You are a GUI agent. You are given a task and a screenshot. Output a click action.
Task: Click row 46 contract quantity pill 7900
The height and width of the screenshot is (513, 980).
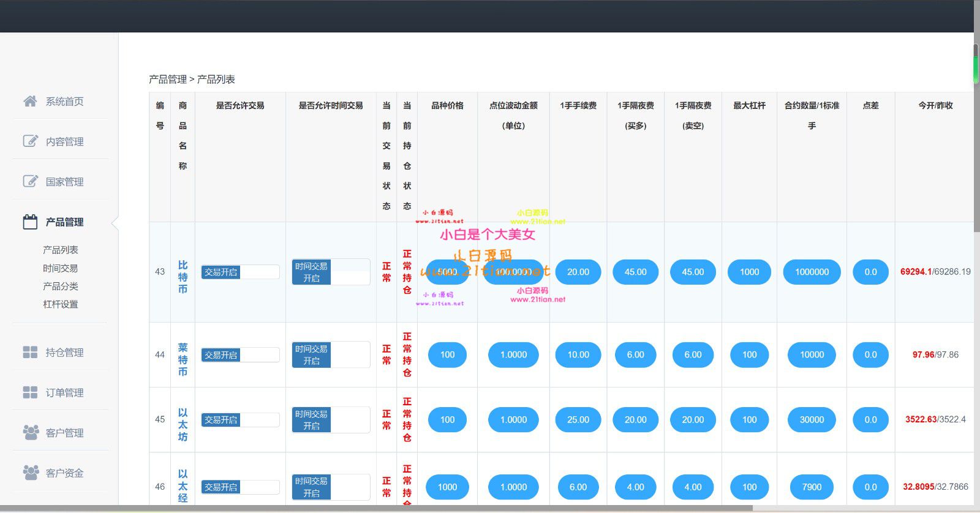point(812,487)
